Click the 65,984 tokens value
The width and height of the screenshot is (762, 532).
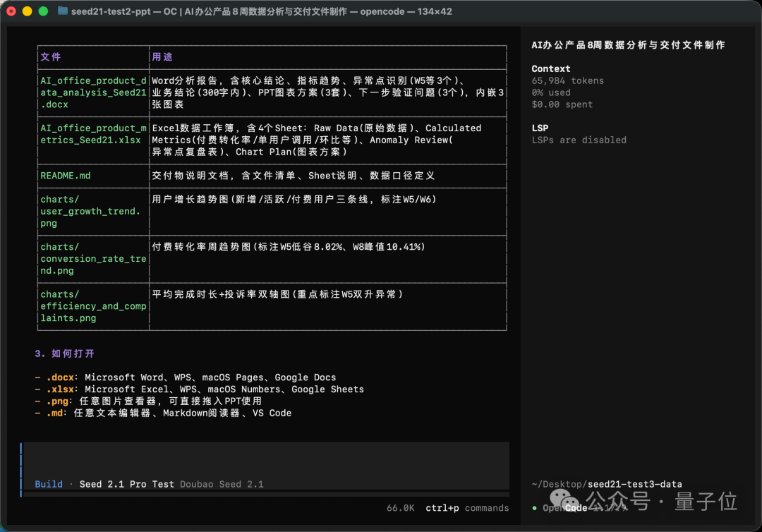(567, 80)
